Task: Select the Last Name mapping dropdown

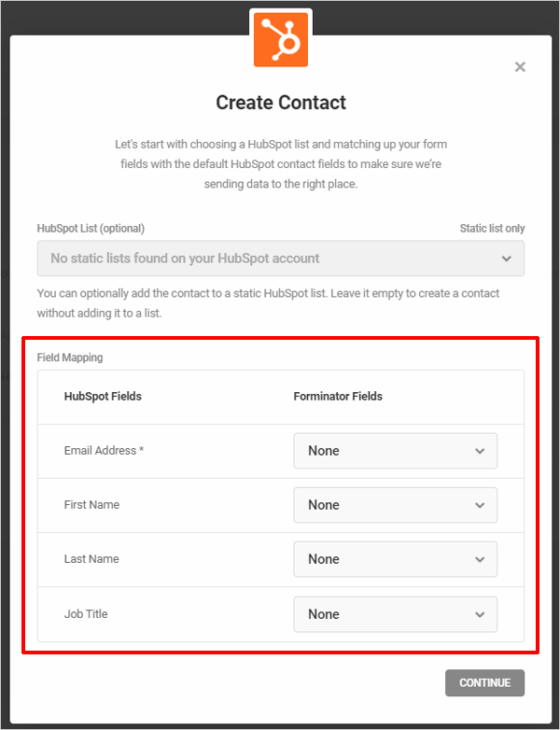Action: point(395,559)
